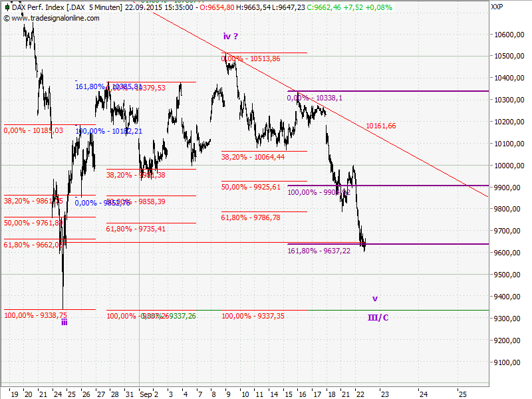Select the 100,00% - 9338,75 level label
Viewport: 532px width, 399px height.
(35, 316)
